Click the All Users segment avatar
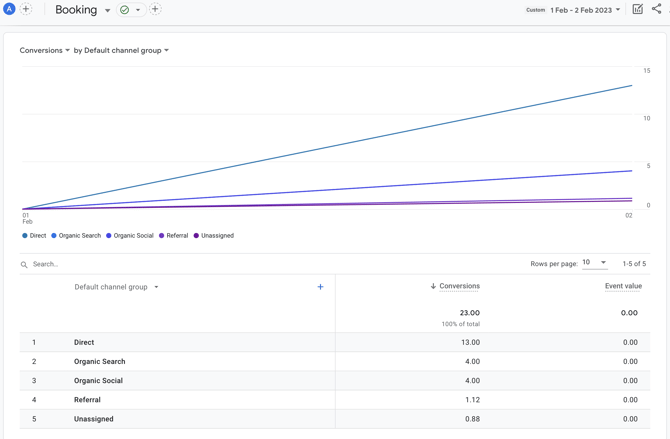Screen dimensions: 670x439 [9, 9]
